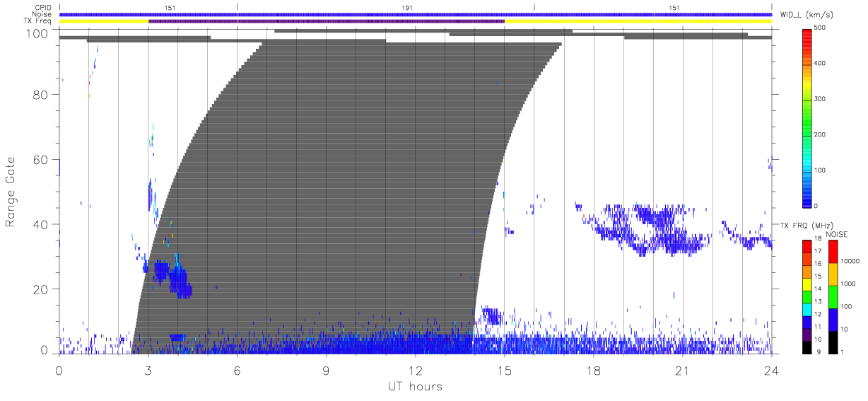Image resolution: width=868 pixels, height=401 pixels.
Task: Pick the yellow 14–15 MHz TX FRQ swatch
Action: [807, 283]
